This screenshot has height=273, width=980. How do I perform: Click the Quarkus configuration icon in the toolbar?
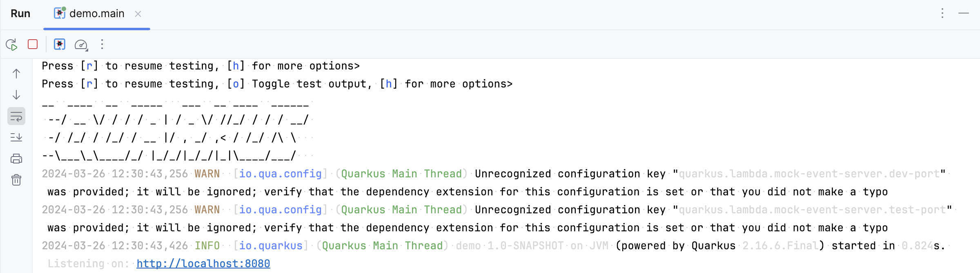pos(60,45)
